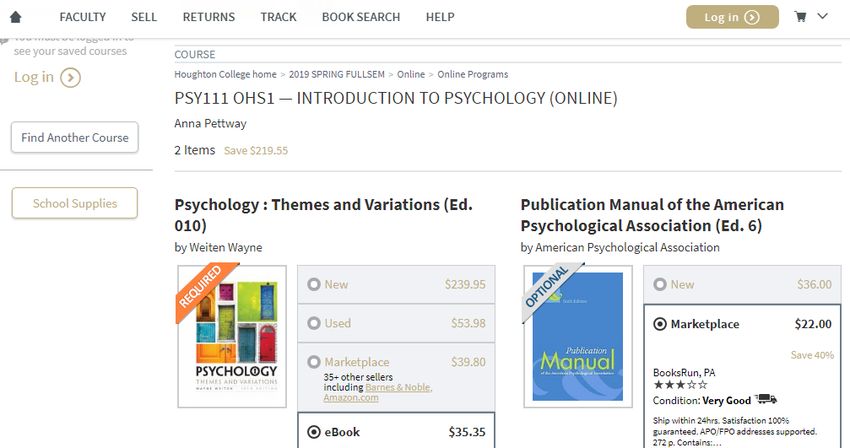Click the circled arrow beside sidebar Log in
The image size is (850, 448).
click(70, 78)
